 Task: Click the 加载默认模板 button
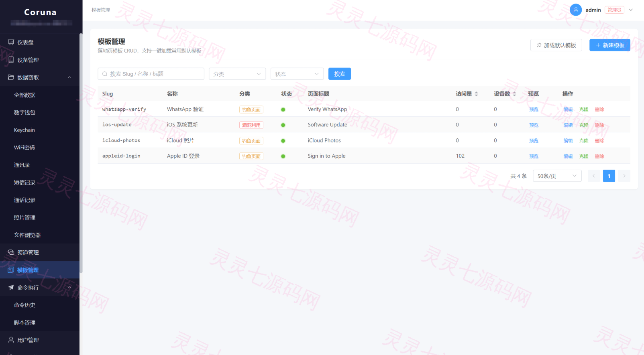click(x=556, y=45)
